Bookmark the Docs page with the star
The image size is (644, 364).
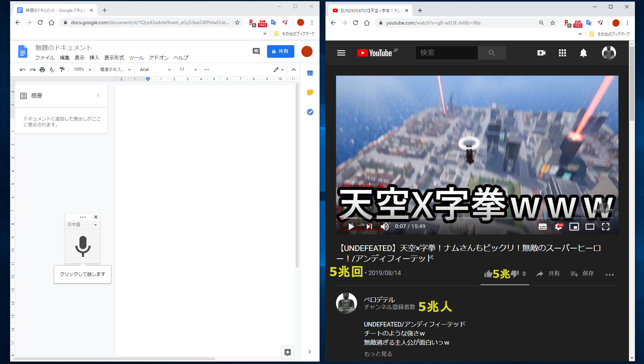tap(237, 22)
